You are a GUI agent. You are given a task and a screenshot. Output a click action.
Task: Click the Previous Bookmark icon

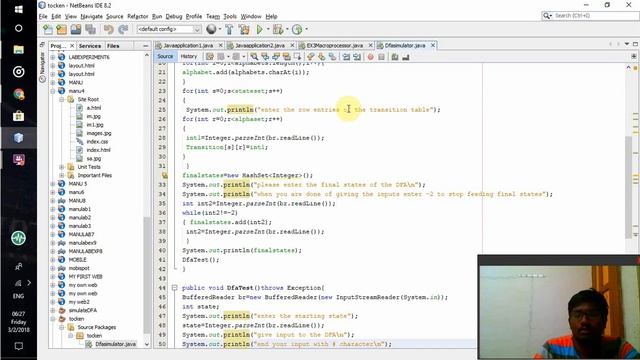pyautogui.click(x=311, y=57)
